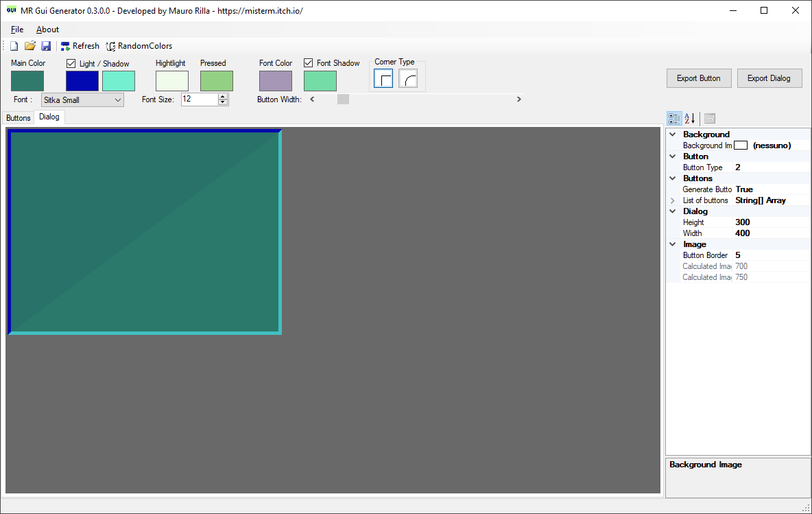Click the Button Width slider thumb
The image size is (812, 514).
pos(343,99)
